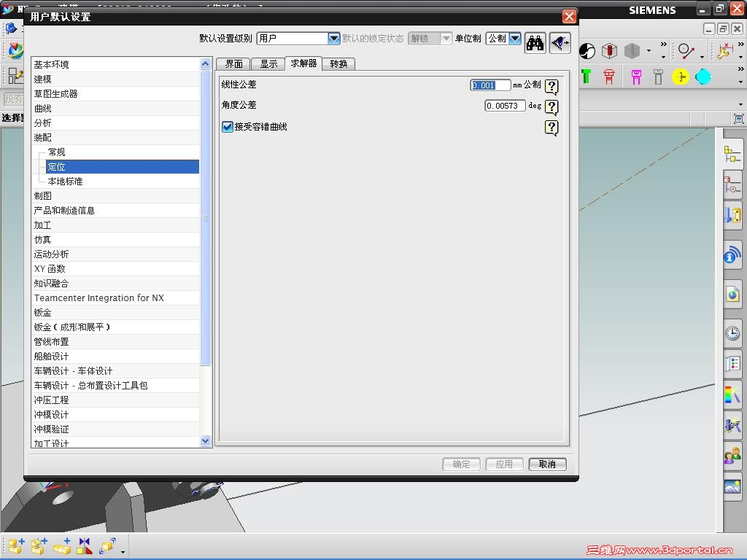
Task: Click the yellow circle icon
Action: pos(681,77)
